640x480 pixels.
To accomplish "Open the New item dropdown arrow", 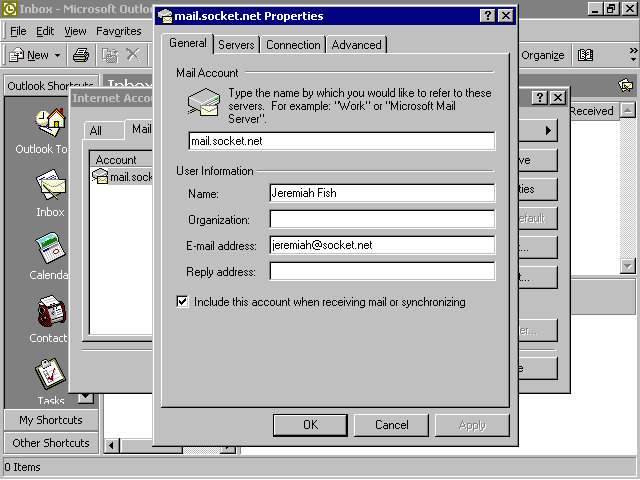I will pyautogui.click(x=58, y=55).
